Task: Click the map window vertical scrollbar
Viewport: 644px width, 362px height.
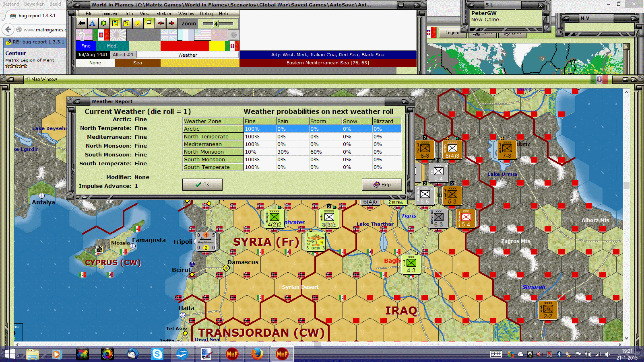Action: click(626, 215)
